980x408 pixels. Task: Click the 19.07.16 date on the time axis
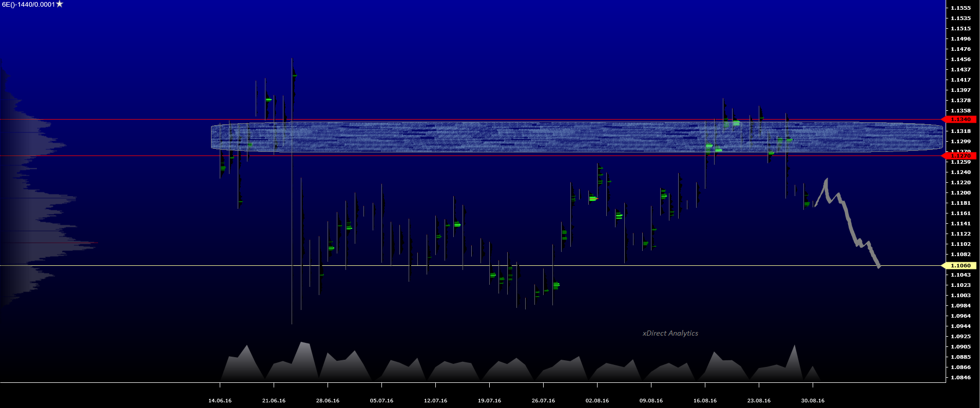(489, 401)
